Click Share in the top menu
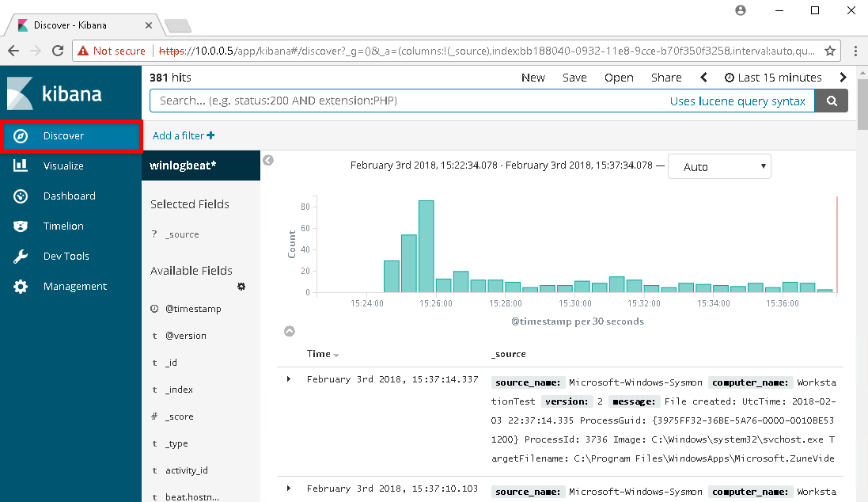Viewport: 868px width, 502px height. tap(666, 78)
